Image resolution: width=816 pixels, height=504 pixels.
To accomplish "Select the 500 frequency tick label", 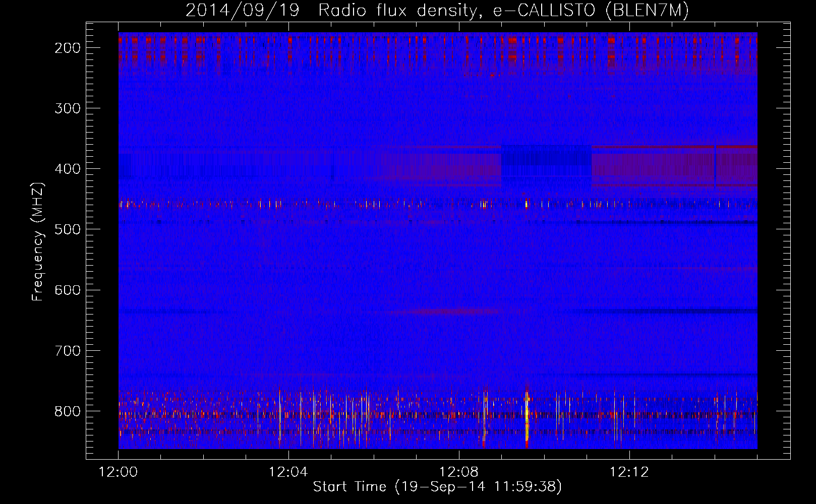I will click(x=67, y=229).
